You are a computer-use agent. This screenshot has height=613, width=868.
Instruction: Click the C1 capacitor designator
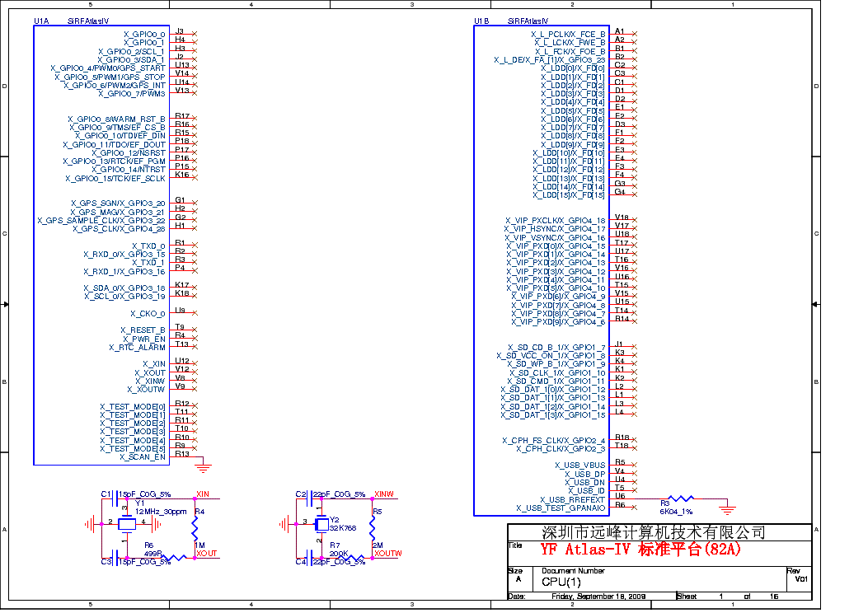(x=106, y=494)
